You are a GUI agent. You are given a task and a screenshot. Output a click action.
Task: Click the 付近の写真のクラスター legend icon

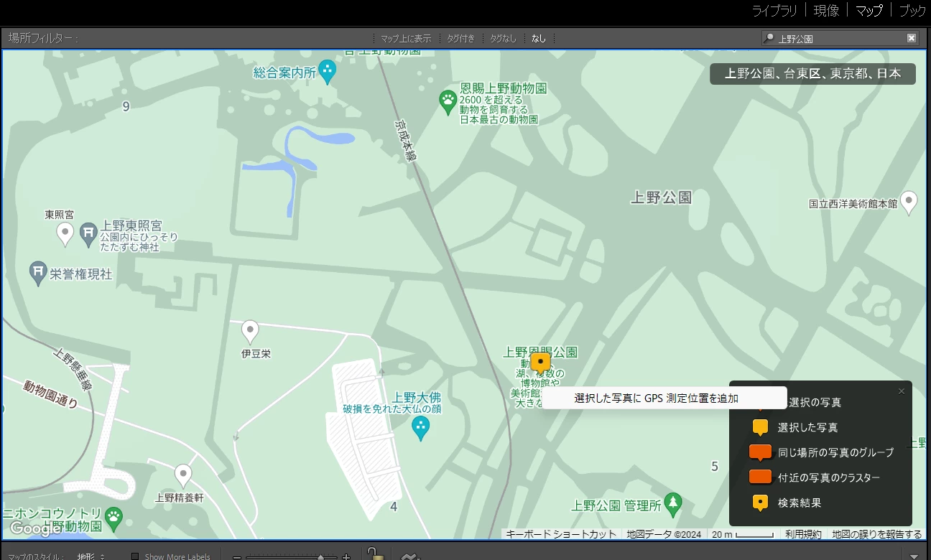(760, 477)
